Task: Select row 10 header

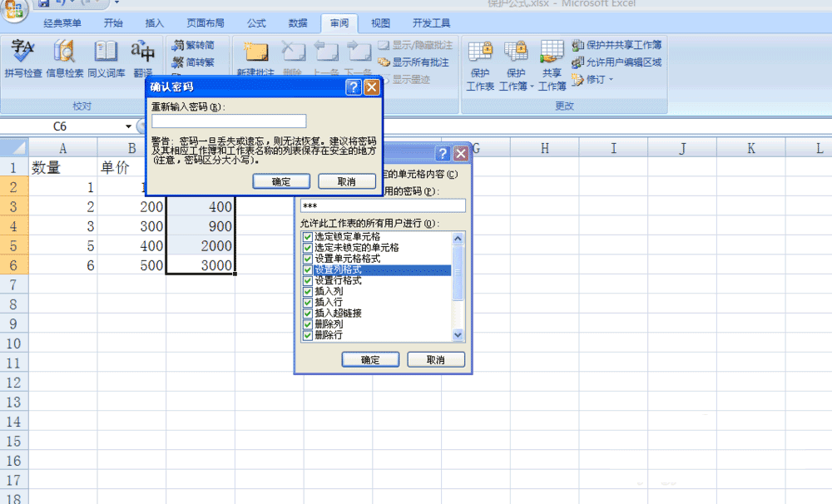Action: coord(14,343)
